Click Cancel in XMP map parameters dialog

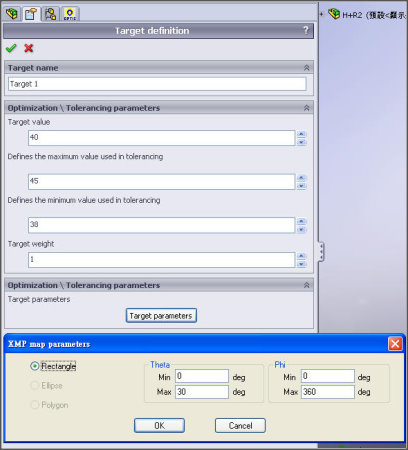coord(240,426)
